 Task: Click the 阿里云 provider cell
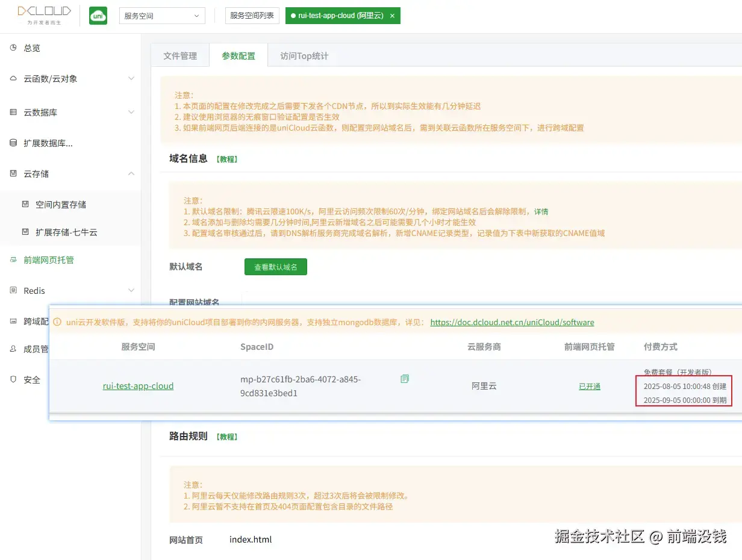pos(484,386)
